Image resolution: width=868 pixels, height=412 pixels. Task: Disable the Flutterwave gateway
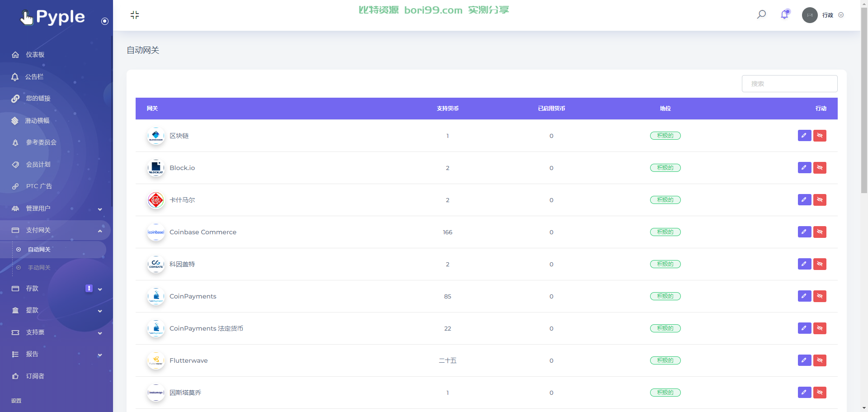pyautogui.click(x=820, y=360)
